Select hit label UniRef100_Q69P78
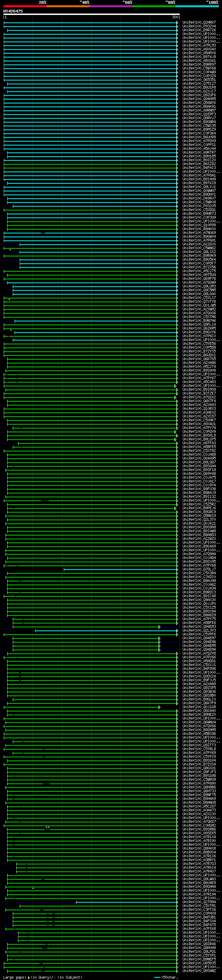The width and height of the screenshot is (222, 980). coord(199,278)
